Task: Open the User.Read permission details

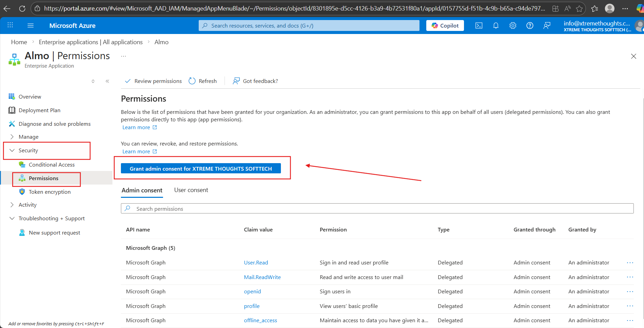Action: click(x=256, y=262)
